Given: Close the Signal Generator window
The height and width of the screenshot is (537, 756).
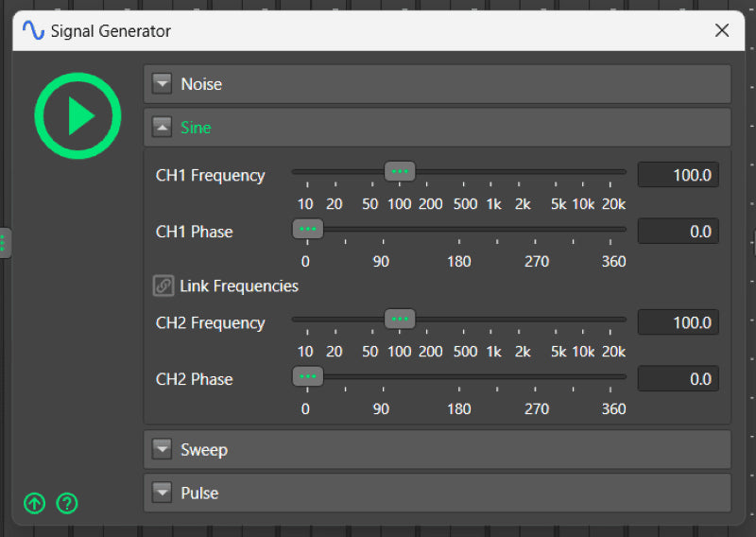Looking at the screenshot, I should (722, 31).
